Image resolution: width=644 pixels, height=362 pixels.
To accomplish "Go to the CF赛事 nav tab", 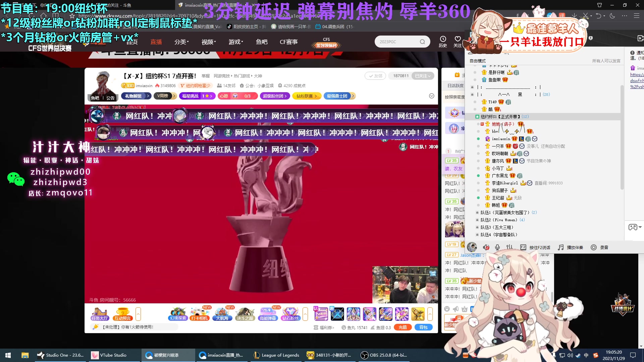I will coord(289,42).
